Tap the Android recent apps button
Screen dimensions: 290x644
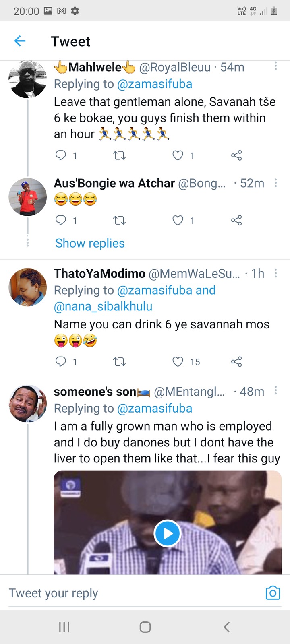tap(64, 627)
